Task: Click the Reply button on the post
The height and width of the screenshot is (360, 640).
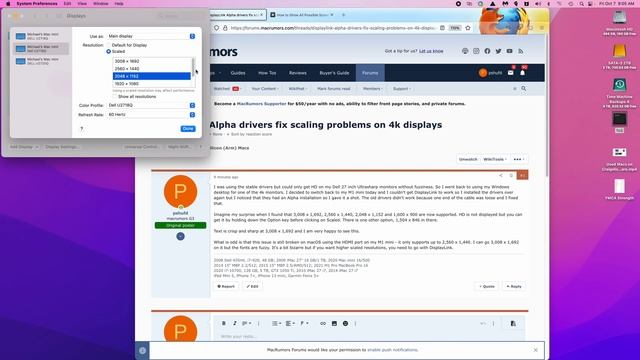Action: [514, 287]
